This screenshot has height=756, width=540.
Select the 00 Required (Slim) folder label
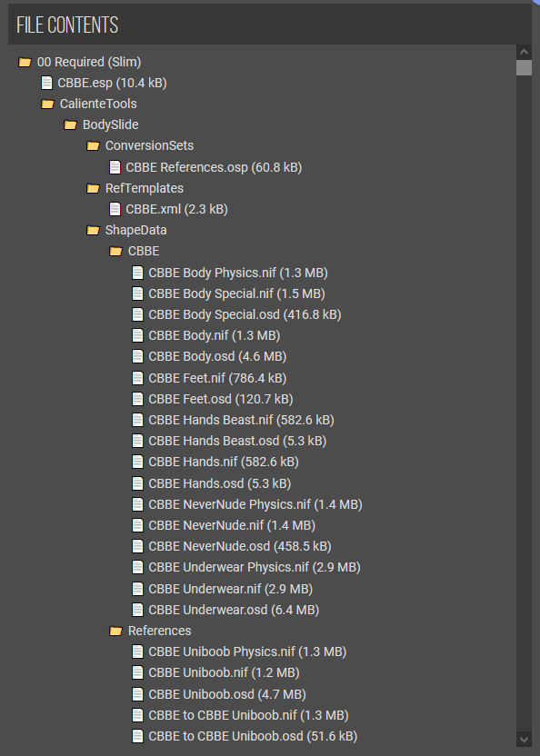click(89, 62)
